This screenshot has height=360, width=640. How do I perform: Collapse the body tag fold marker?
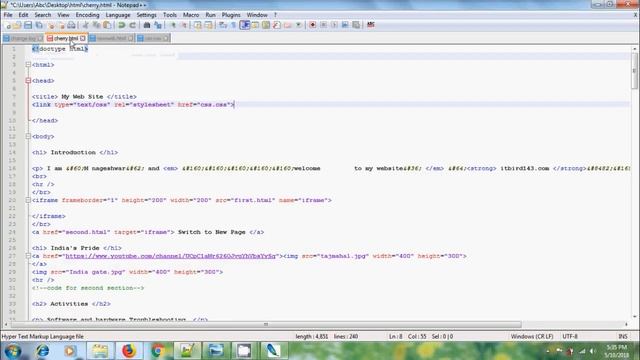[x=28, y=136]
